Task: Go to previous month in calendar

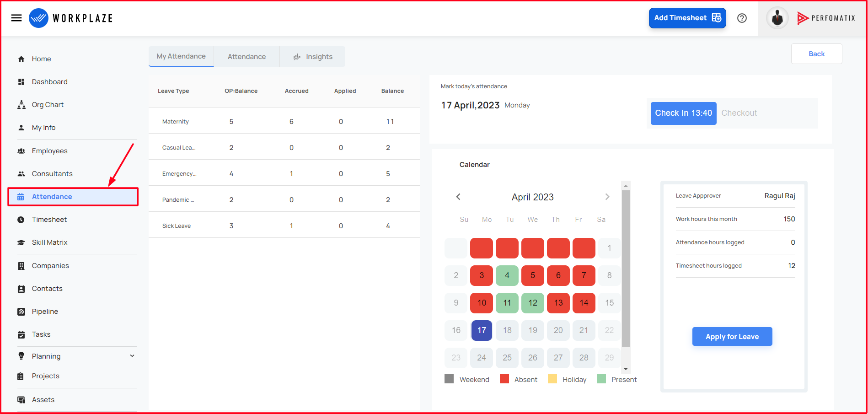Action: click(458, 197)
